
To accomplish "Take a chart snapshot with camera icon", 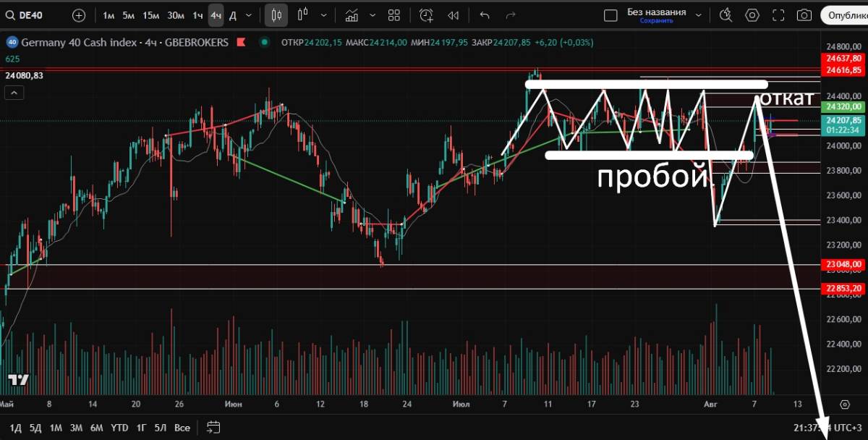I will pos(804,15).
